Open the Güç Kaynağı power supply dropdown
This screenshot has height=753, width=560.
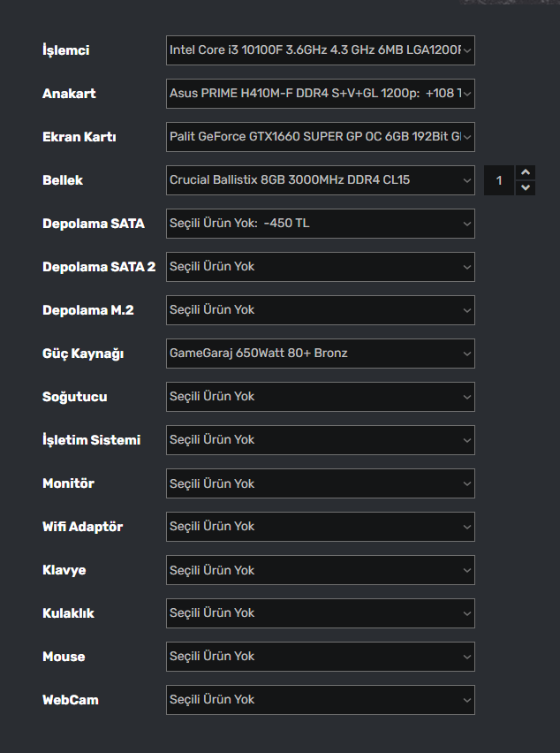(x=320, y=354)
